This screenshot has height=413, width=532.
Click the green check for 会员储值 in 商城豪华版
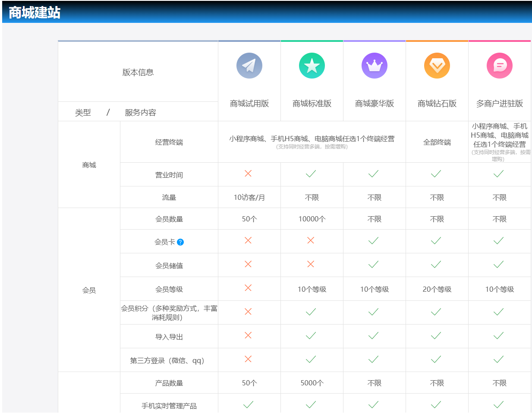click(374, 265)
